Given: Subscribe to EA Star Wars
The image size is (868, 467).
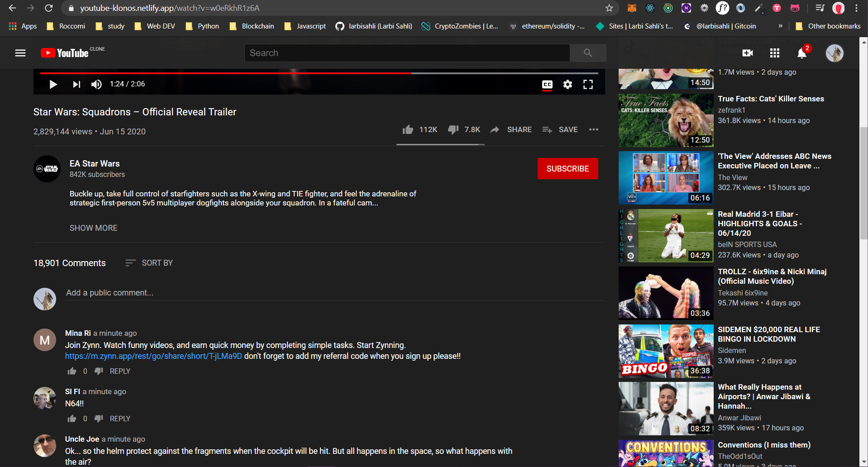Looking at the screenshot, I should pyautogui.click(x=568, y=169).
